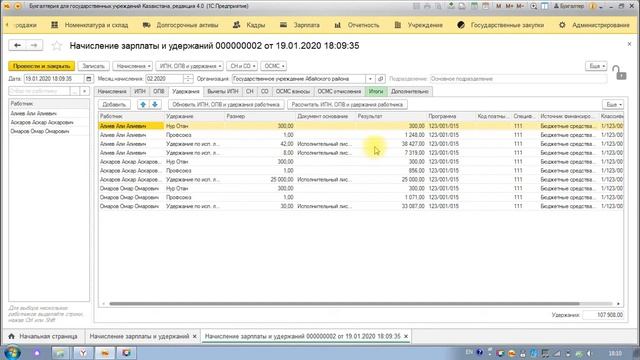
Task: Click the Добавить button
Action: pos(114,104)
